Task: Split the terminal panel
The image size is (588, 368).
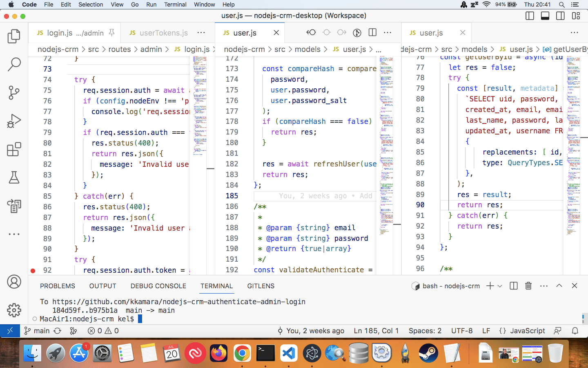Action: pyautogui.click(x=514, y=286)
